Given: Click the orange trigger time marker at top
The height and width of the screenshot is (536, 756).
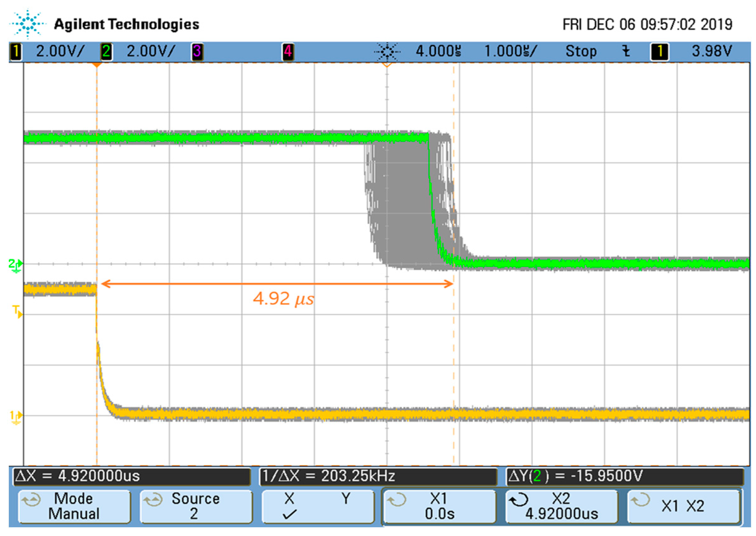Looking at the screenshot, I should [97, 65].
